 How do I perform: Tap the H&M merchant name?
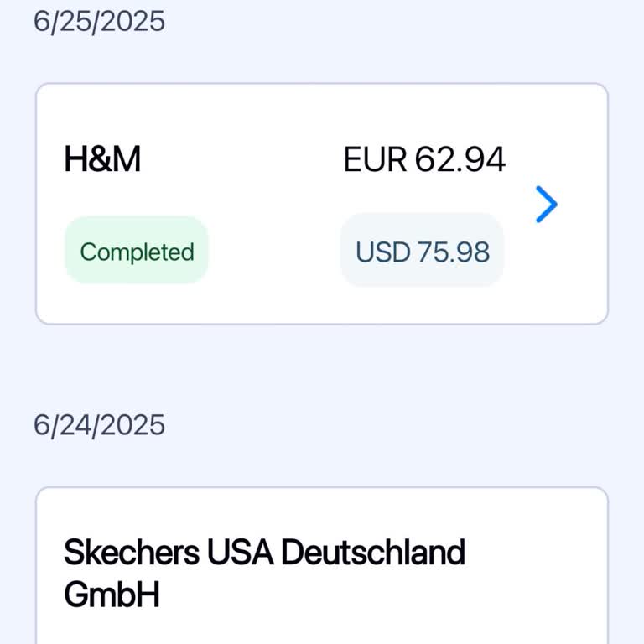pos(102,159)
